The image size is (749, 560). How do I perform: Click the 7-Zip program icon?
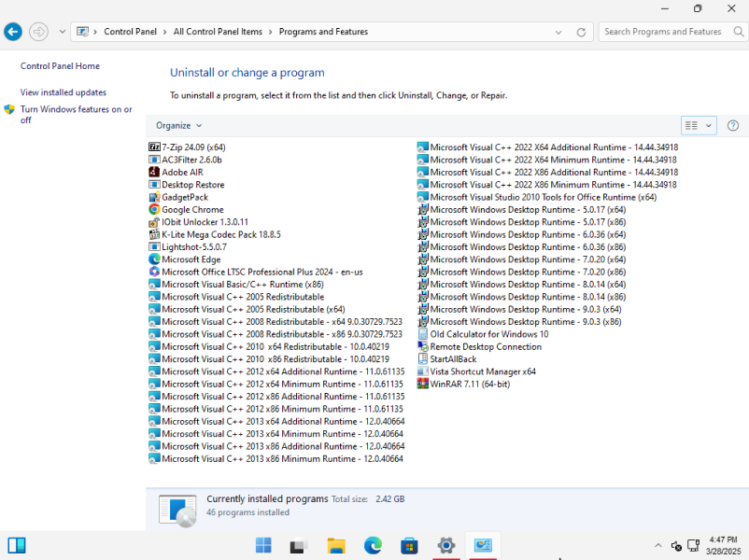[154, 147]
